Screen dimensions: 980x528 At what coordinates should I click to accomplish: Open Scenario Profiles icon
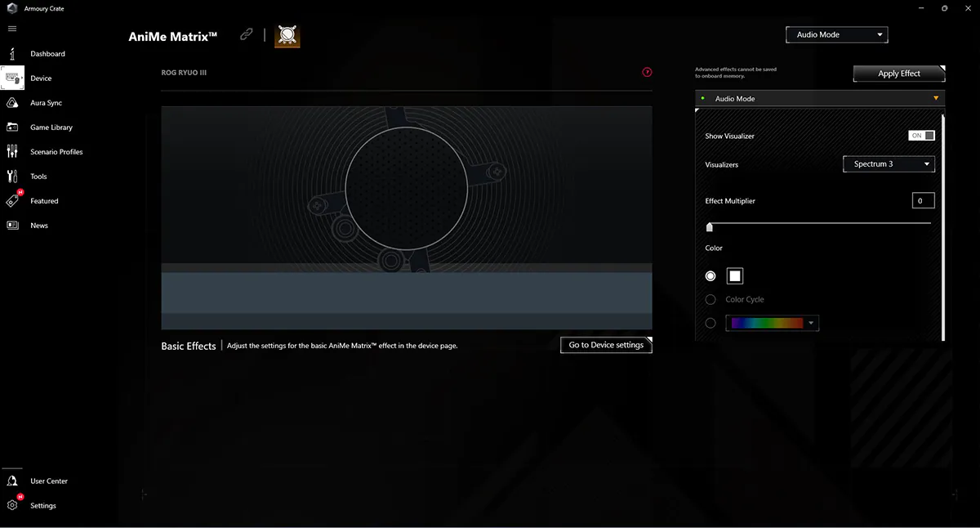(12, 152)
